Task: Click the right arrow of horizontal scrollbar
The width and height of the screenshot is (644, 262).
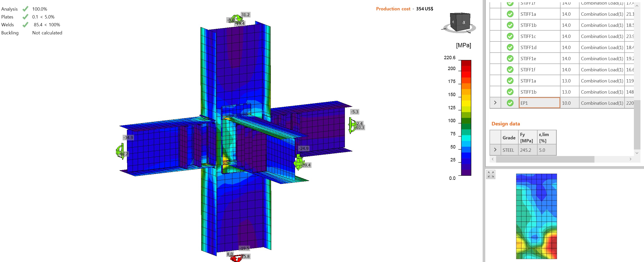Action: [630, 159]
